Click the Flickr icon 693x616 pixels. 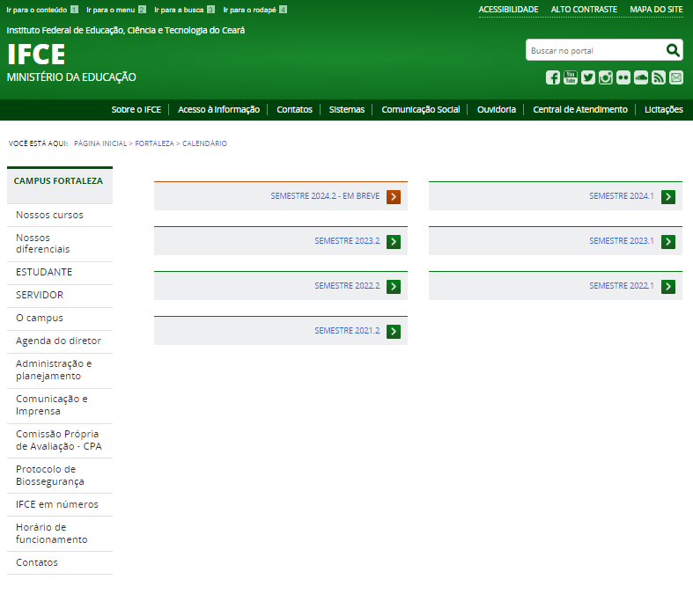[x=623, y=77]
